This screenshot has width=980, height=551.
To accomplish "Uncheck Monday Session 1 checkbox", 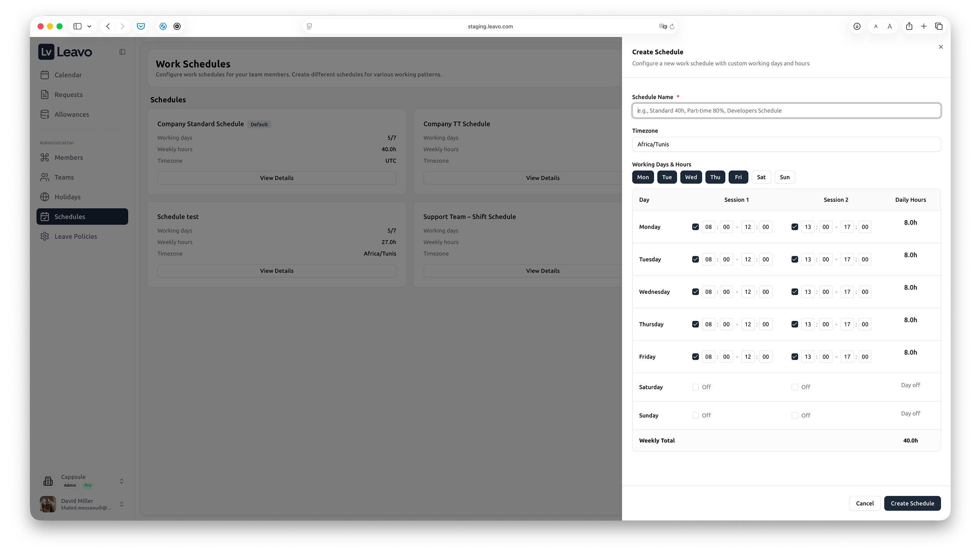I will [x=696, y=227].
